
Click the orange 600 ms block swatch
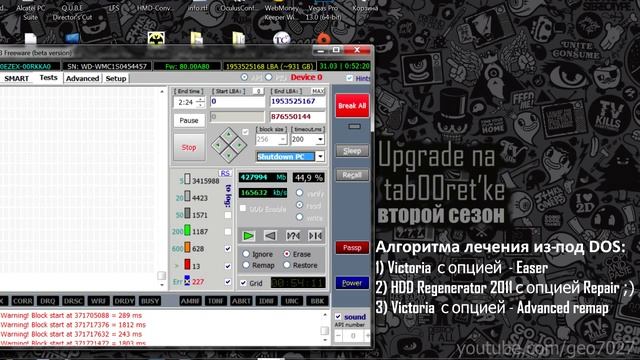click(x=187, y=248)
